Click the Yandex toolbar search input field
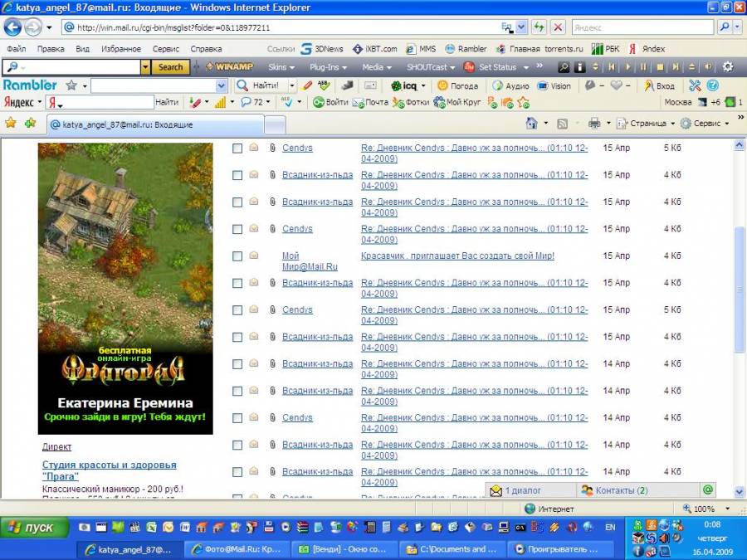The height and width of the screenshot is (560, 747). 100,102
